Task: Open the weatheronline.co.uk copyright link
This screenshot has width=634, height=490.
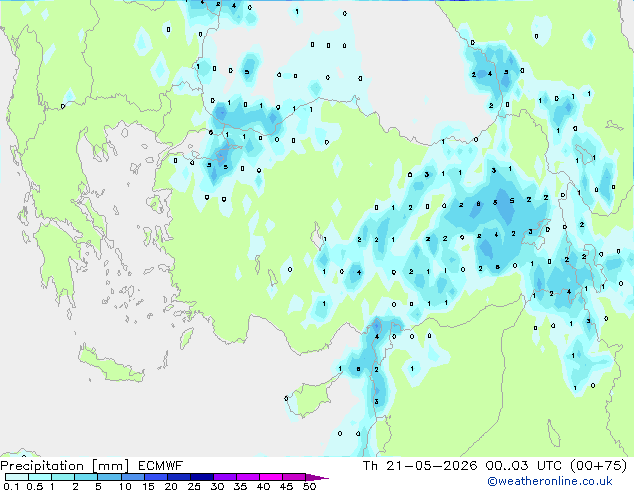Action: [550, 481]
